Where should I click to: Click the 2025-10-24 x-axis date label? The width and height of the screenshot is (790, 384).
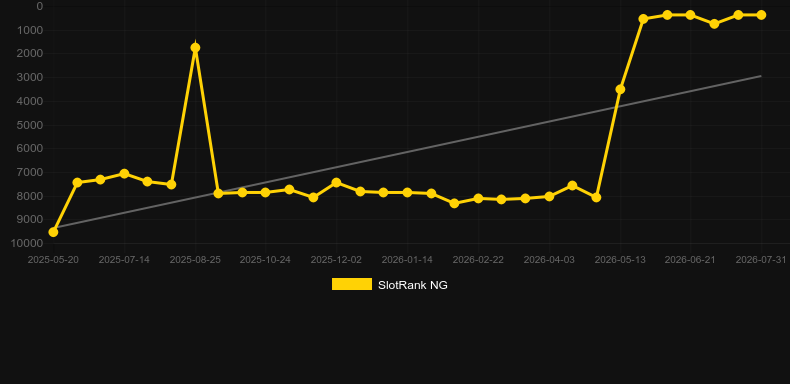[x=265, y=260]
